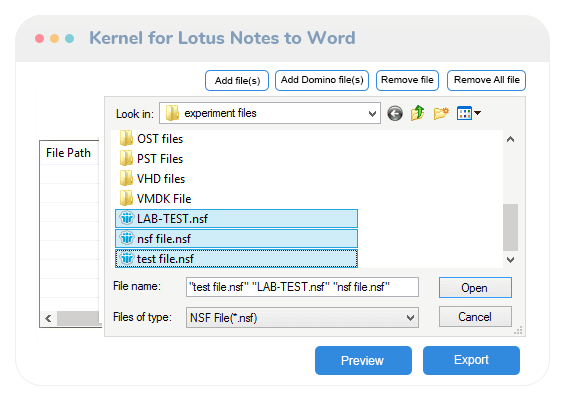Select the VHD files folder name

pos(161,179)
